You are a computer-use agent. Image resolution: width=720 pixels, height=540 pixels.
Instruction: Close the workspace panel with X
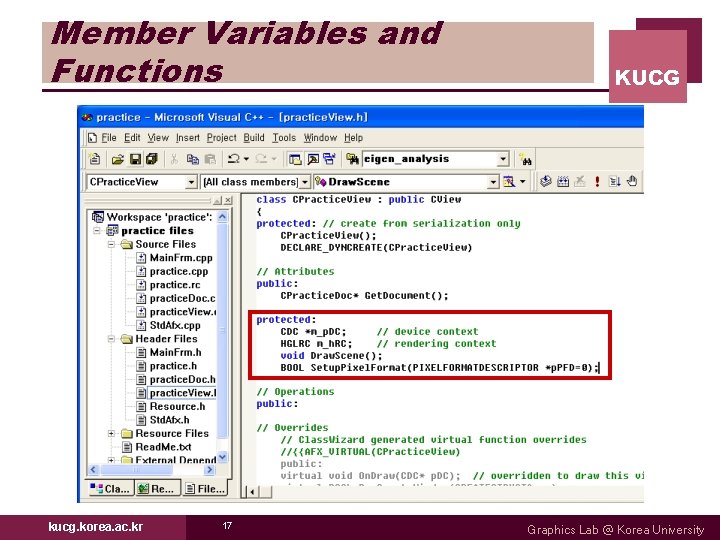[x=228, y=200]
